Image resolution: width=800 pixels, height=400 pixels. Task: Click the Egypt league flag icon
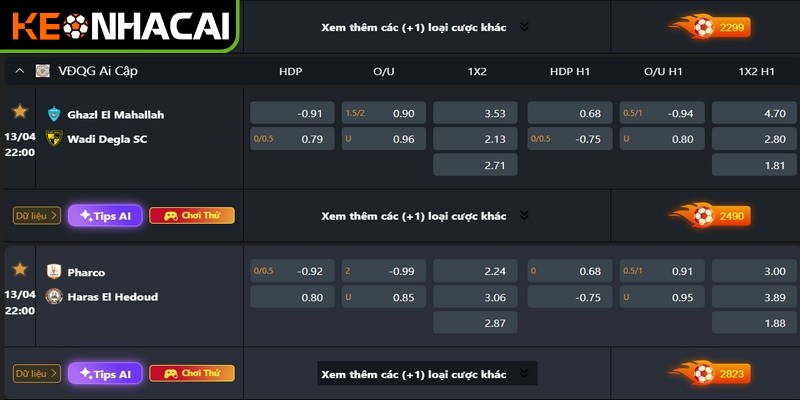pyautogui.click(x=42, y=71)
